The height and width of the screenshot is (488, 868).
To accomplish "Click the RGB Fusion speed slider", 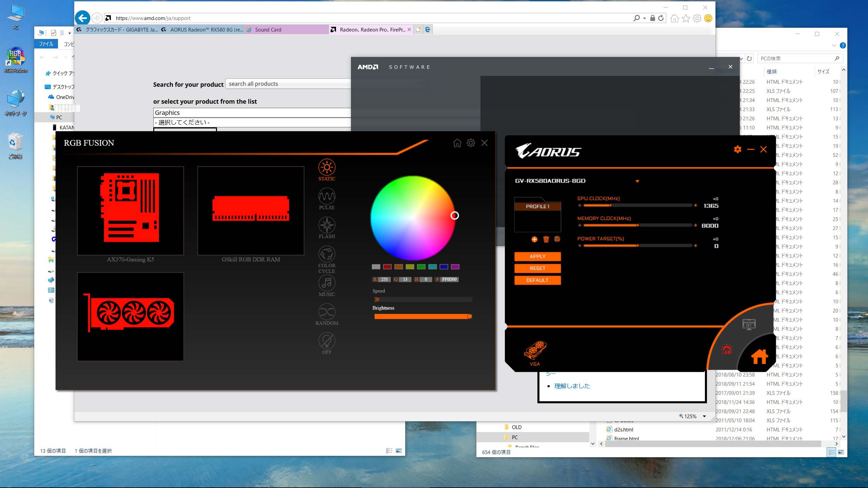I will [x=423, y=300].
